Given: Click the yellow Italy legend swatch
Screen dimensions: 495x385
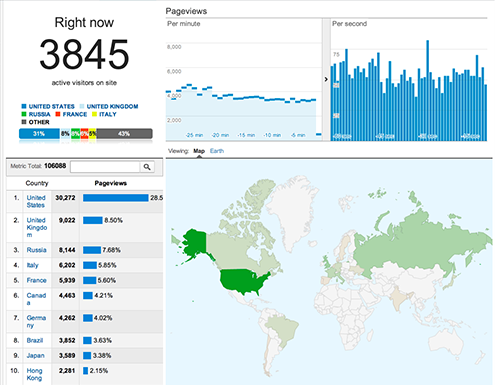Looking at the screenshot, I should pyautogui.click(x=94, y=114).
